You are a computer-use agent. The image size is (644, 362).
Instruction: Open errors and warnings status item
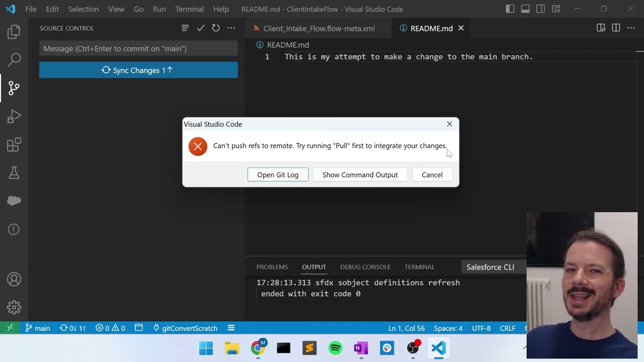110,328
